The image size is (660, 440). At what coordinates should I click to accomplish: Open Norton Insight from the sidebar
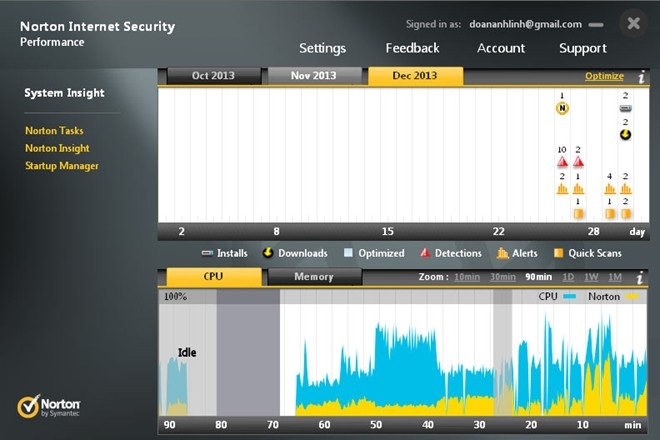click(x=57, y=148)
